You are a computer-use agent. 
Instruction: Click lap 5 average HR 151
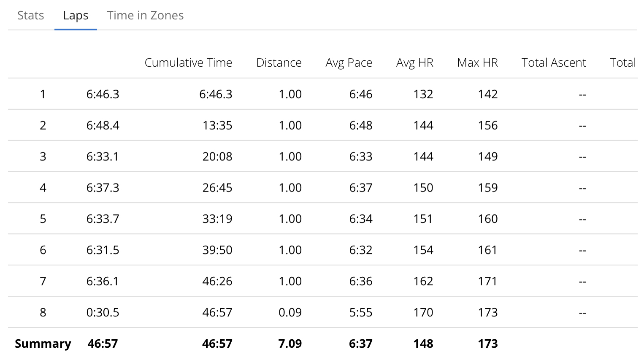tap(423, 219)
